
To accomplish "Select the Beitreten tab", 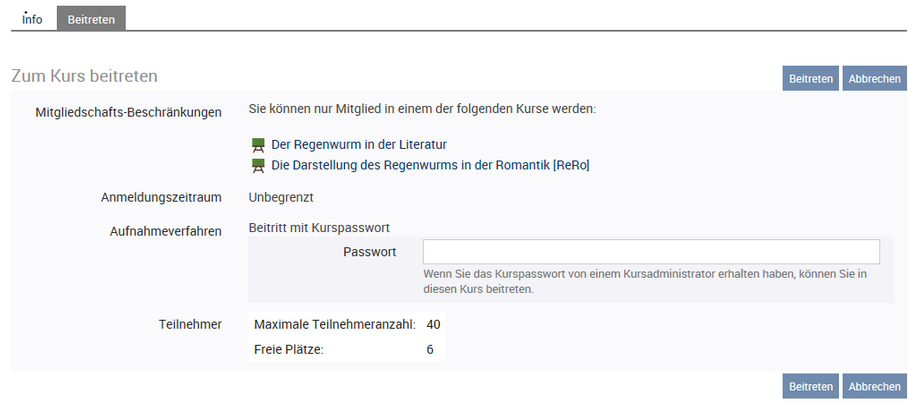I will [91, 19].
